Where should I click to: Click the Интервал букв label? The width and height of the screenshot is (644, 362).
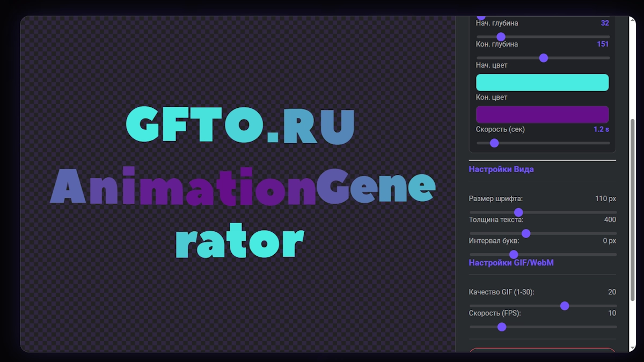point(494,240)
